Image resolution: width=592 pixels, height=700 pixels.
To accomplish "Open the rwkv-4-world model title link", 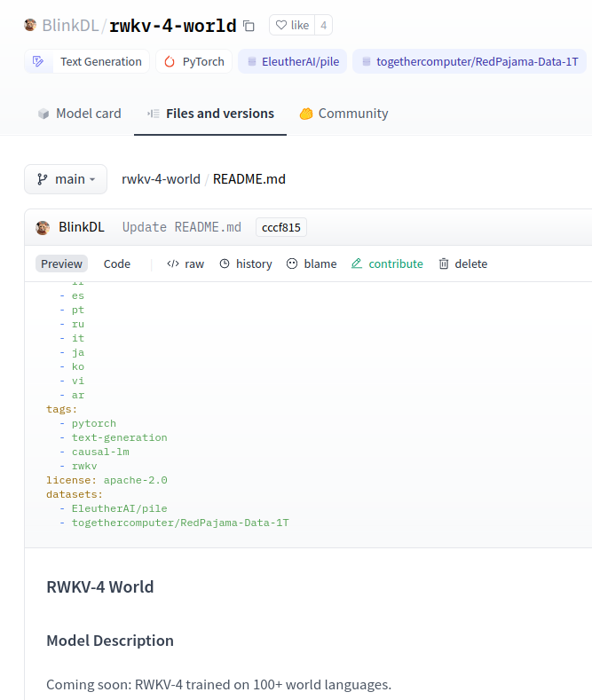I will [173, 26].
